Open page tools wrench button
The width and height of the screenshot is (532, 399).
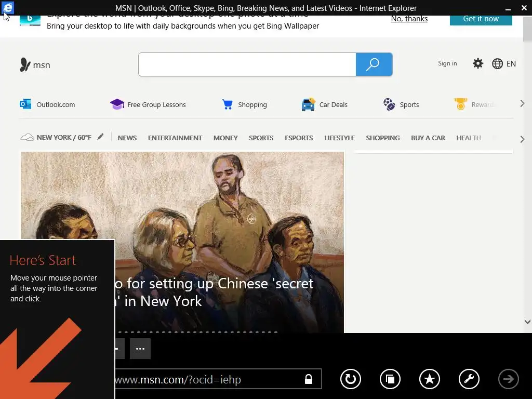pos(469,379)
